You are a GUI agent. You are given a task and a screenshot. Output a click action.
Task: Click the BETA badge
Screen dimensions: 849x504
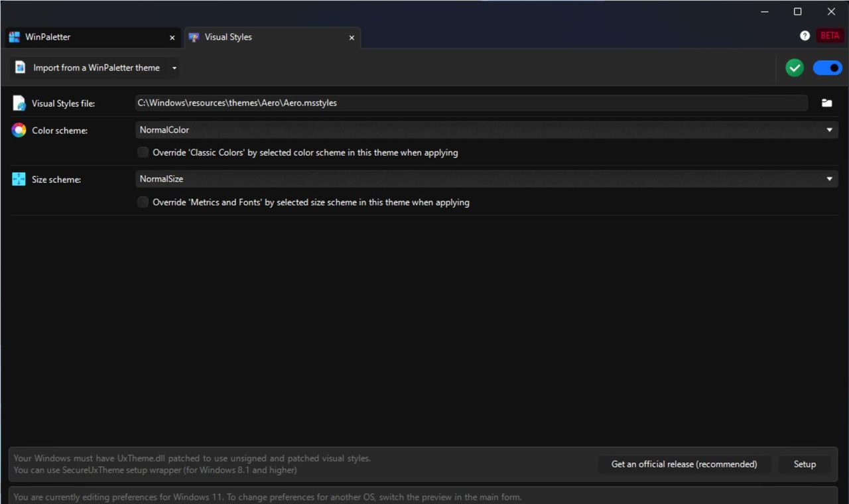[x=829, y=35]
